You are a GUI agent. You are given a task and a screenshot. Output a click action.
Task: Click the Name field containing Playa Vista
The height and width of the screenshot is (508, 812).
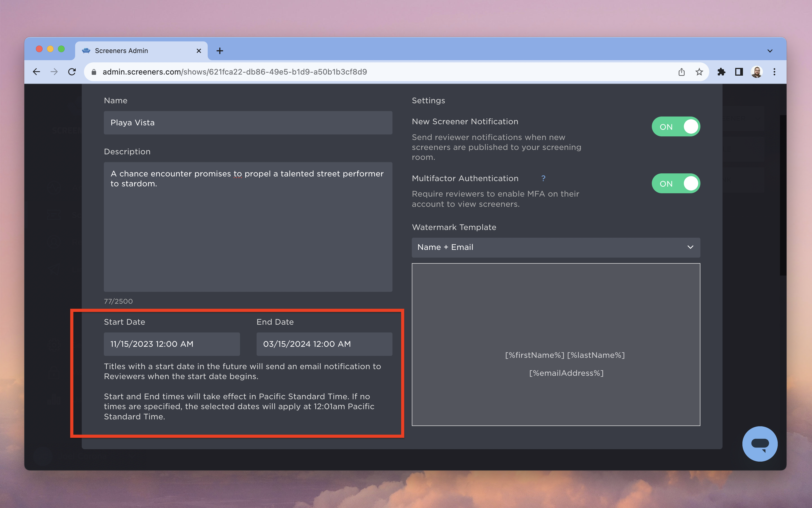(248, 123)
